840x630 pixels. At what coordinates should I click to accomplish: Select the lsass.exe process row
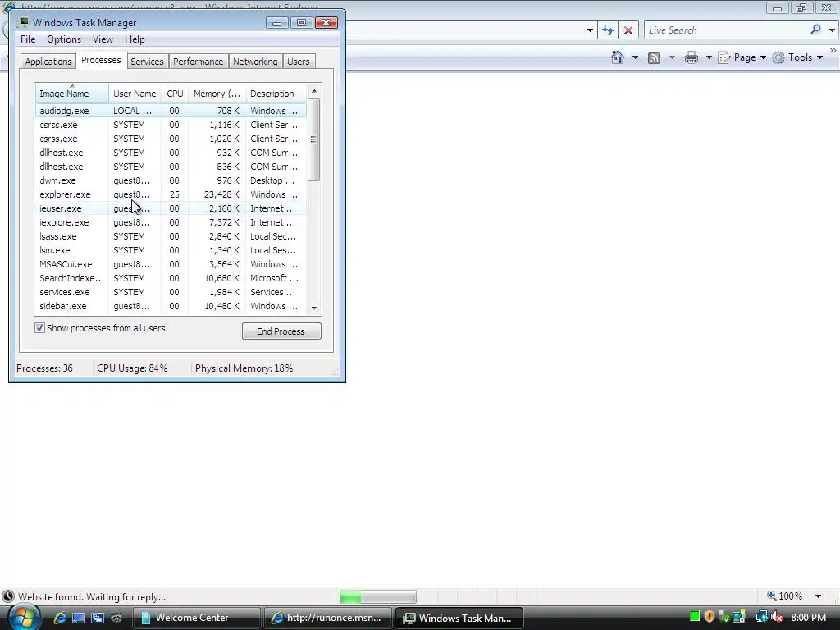171,236
